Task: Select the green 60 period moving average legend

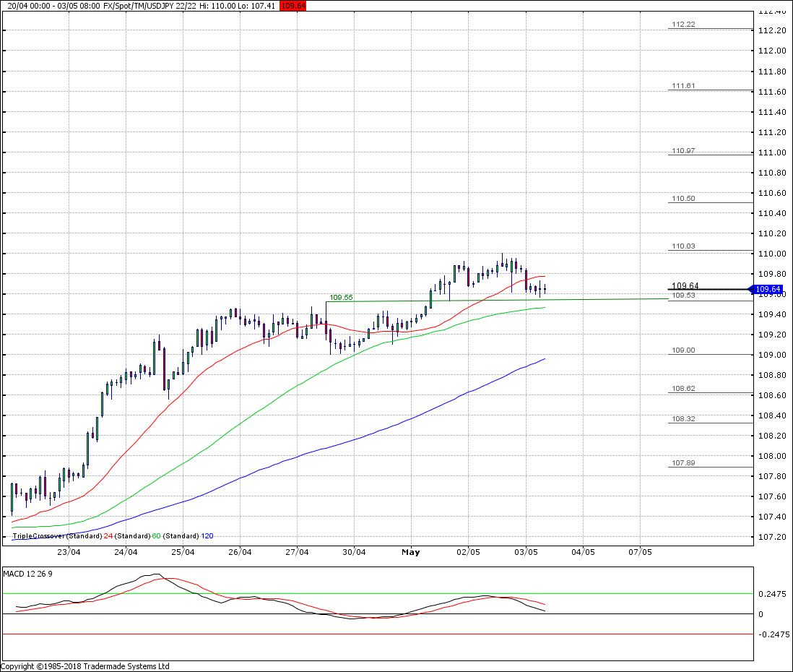Action: point(156,536)
